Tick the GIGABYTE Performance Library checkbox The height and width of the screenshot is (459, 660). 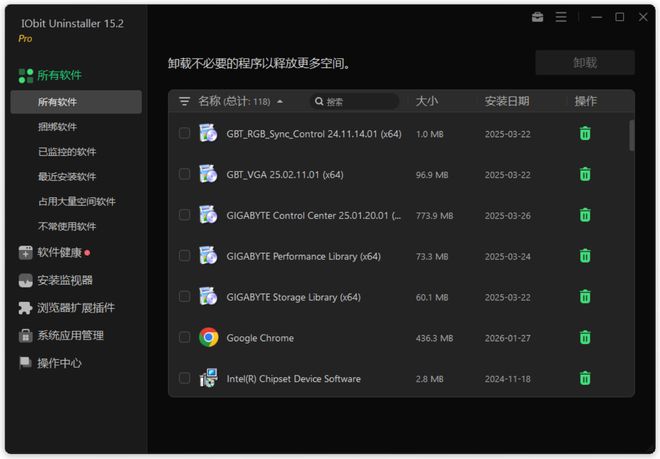184,256
